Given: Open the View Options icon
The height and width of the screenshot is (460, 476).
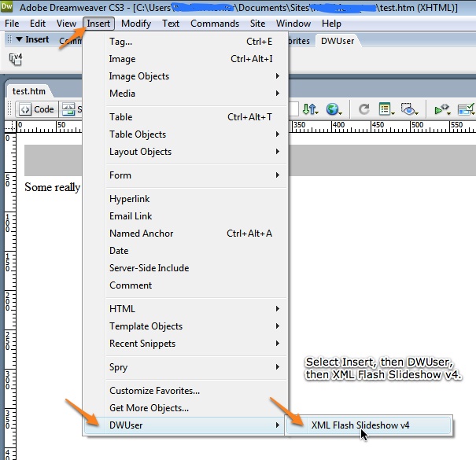Looking at the screenshot, I should 386,109.
